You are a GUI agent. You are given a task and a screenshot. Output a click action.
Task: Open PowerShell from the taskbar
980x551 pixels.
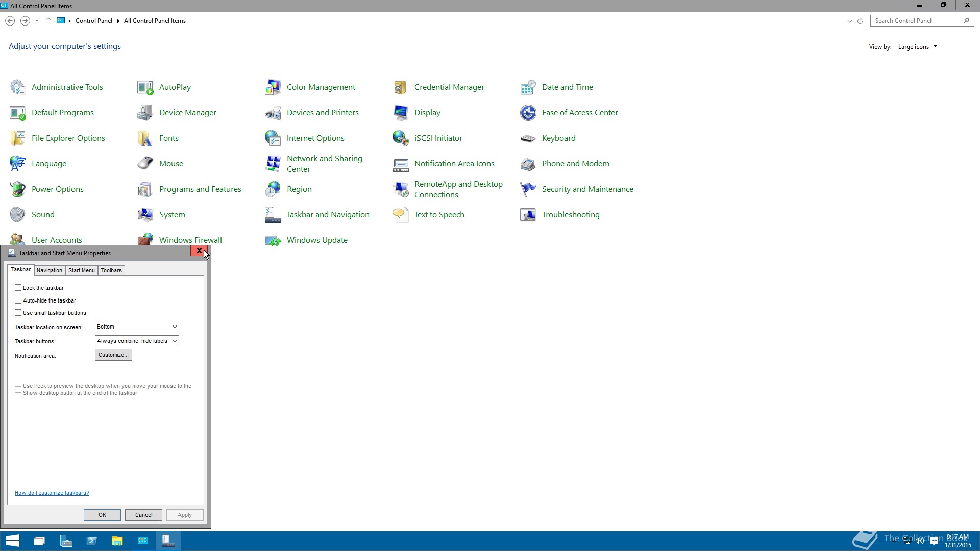(92, 541)
